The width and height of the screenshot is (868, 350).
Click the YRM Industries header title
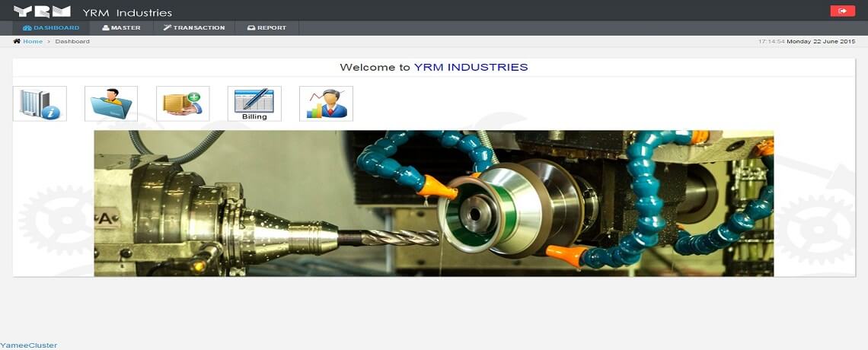point(127,12)
